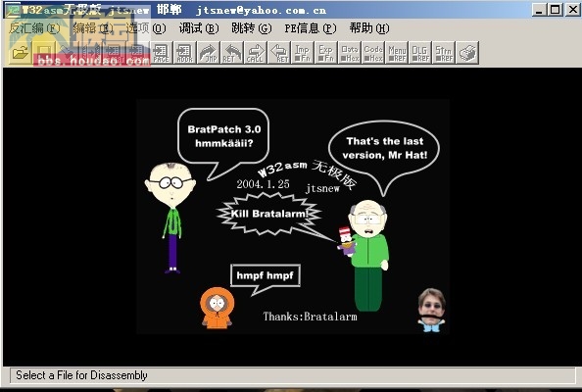Open Strn Ref string references
Screen dimensions: 582x392
443,53
